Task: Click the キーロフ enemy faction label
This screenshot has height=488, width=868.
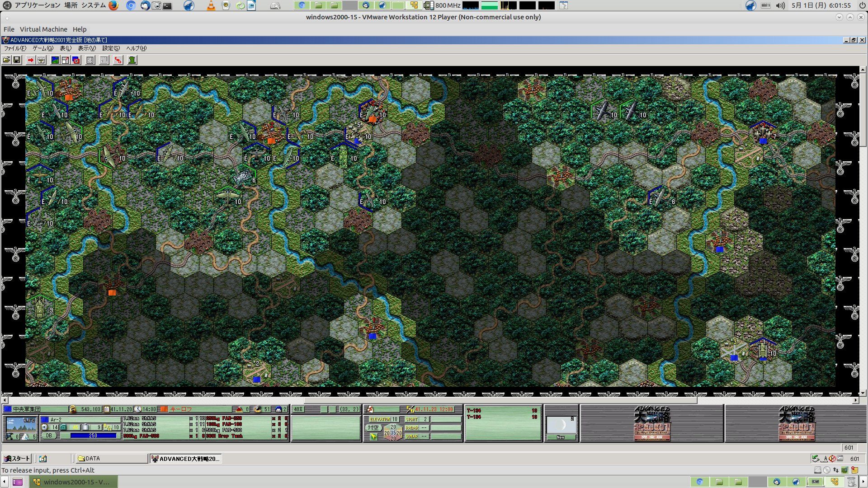Action: coord(181,409)
